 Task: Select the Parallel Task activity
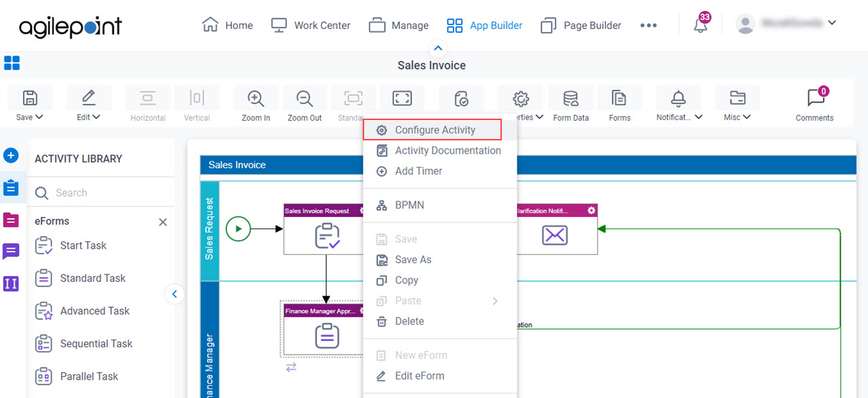click(x=76, y=376)
